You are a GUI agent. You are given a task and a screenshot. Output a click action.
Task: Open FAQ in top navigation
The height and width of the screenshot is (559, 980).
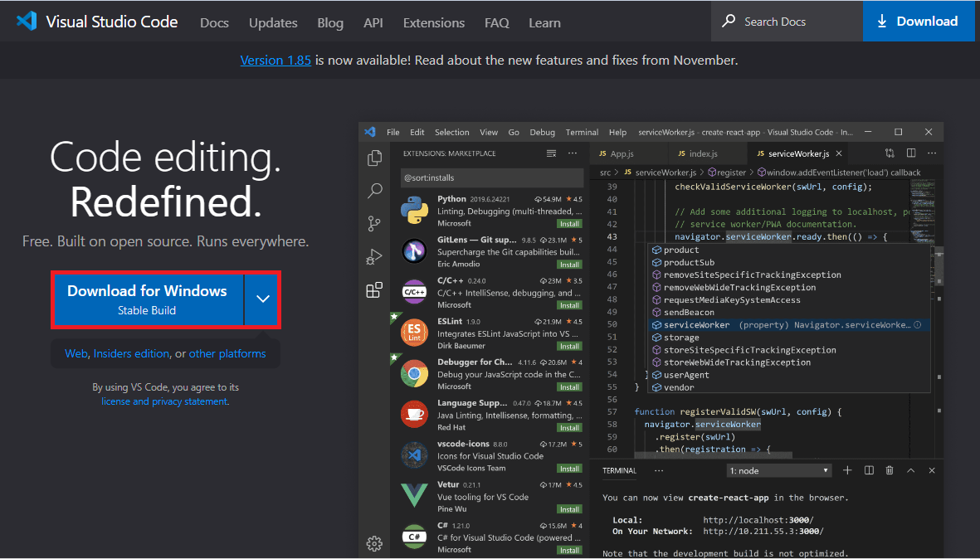(x=497, y=22)
